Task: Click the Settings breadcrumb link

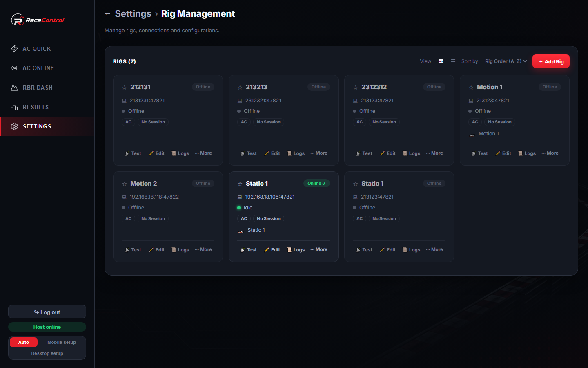Action: 133,14
